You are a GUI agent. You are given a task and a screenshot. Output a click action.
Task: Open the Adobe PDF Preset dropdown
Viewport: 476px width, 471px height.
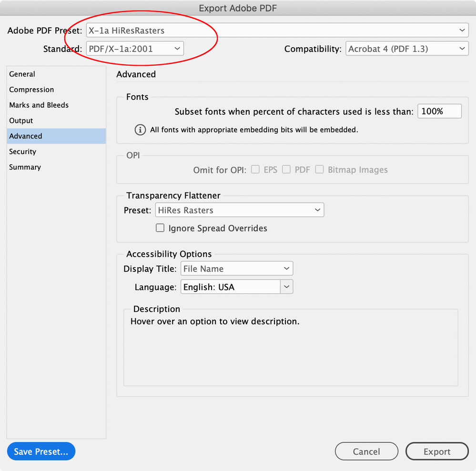click(x=277, y=30)
